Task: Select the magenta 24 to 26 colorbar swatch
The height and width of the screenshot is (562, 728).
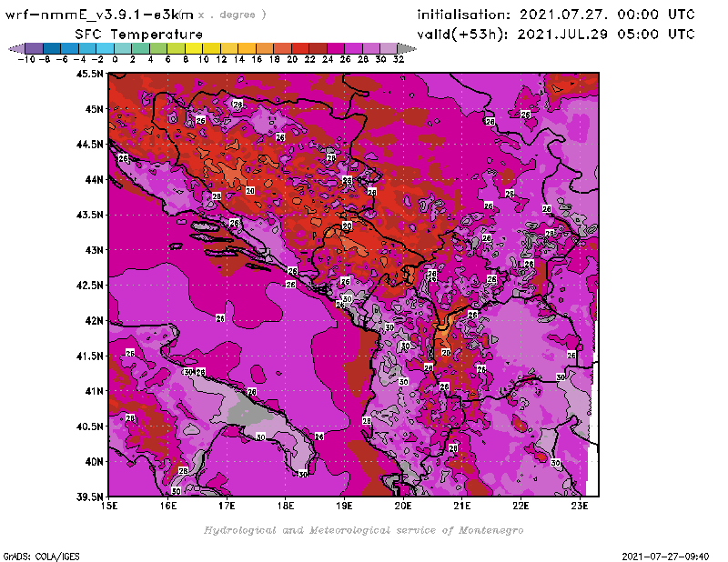Action: pyautogui.click(x=335, y=48)
